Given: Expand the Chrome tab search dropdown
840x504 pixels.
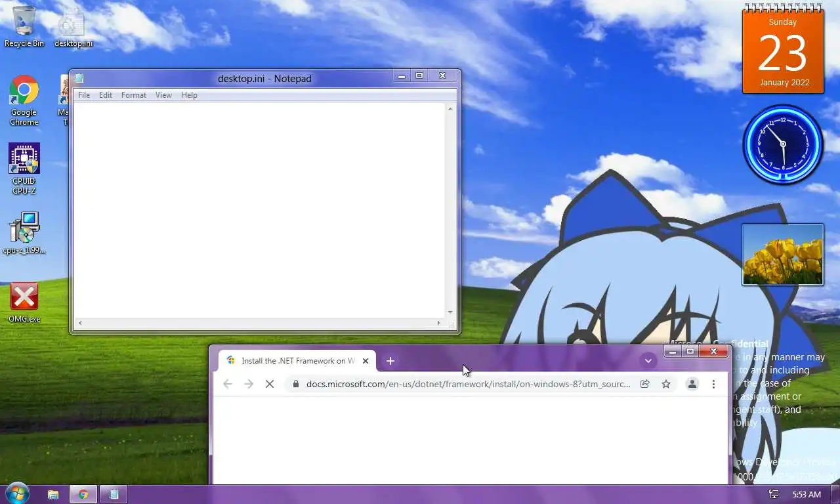Looking at the screenshot, I should (x=648, y=361).
